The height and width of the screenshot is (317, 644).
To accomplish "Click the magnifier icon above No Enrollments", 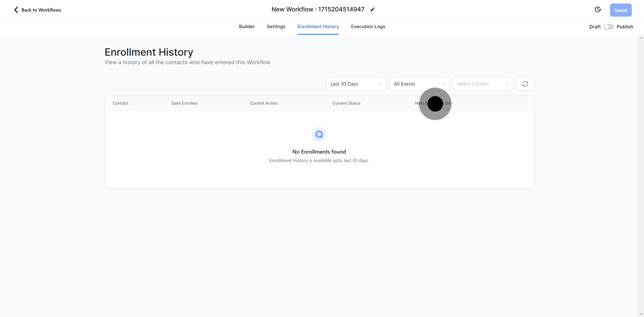I will [x=319, y=135].
